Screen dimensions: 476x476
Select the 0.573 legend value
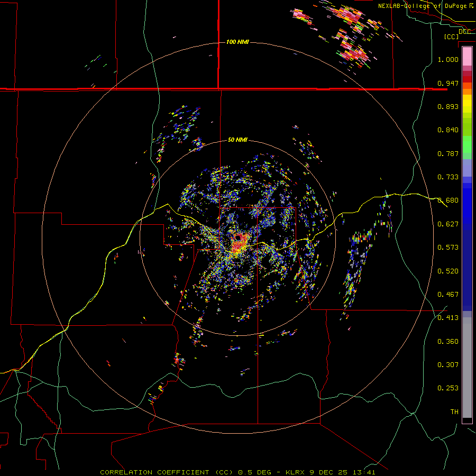click(x=448, y=248)
